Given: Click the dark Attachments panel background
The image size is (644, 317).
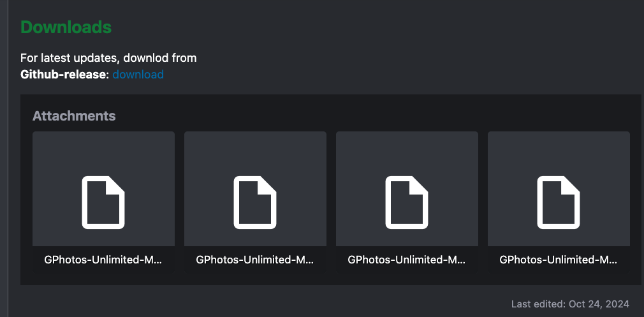Looking at the screenshot, I should click(x=383, y=113).
